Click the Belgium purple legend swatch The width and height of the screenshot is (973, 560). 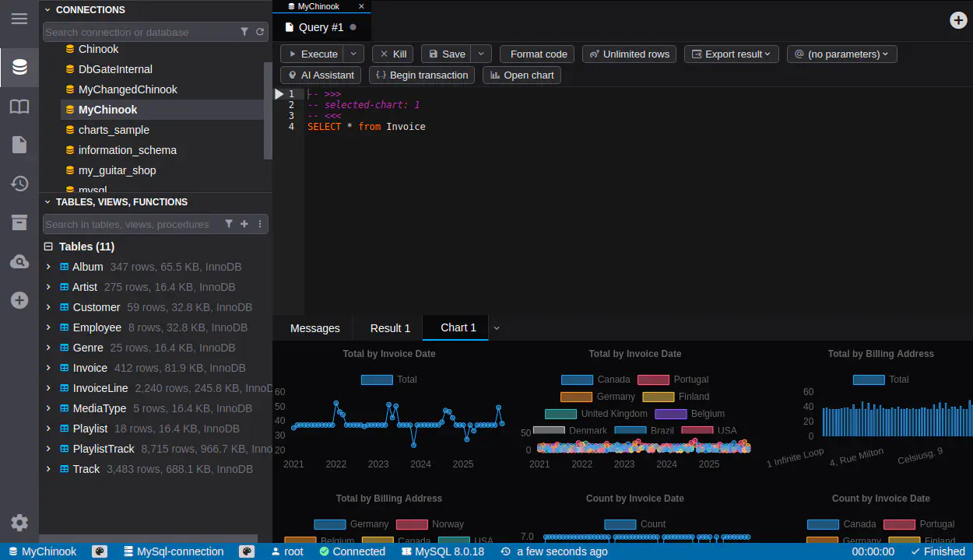click(670, 414)
